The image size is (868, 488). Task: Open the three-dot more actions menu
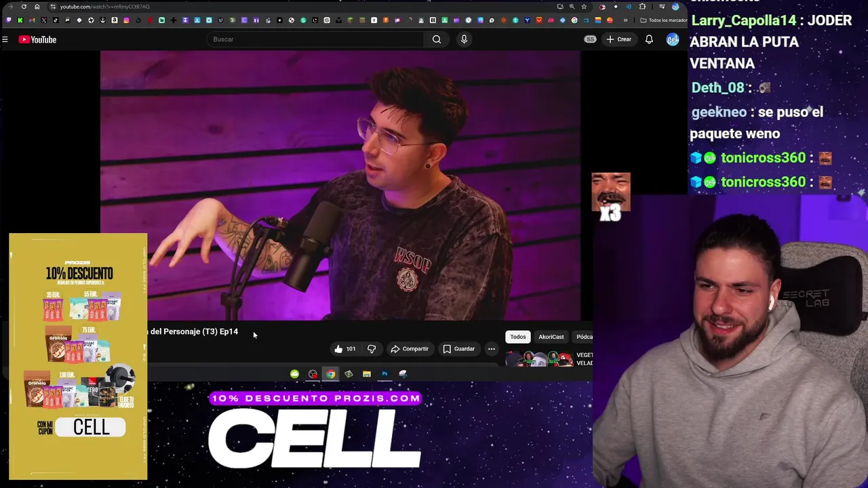tap(492, 349)
